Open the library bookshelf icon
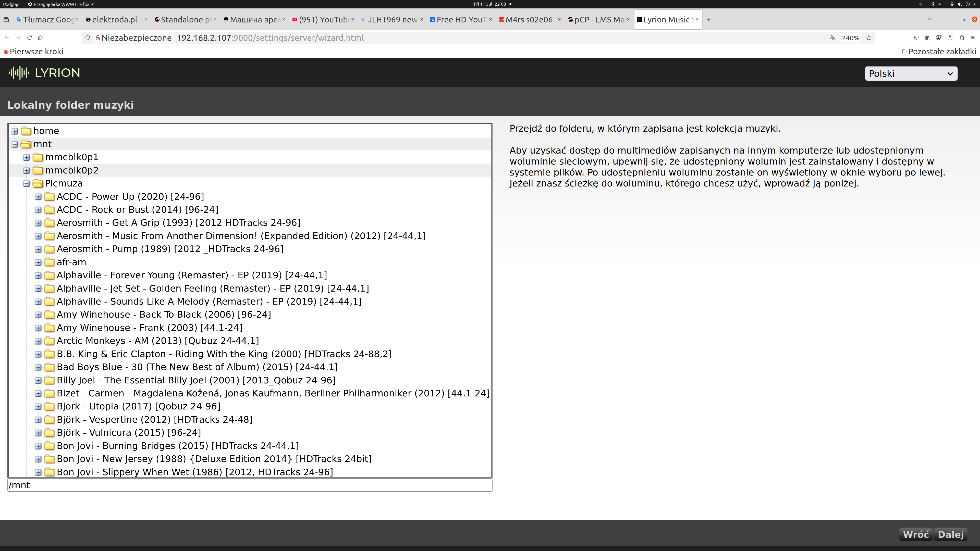Image resolution: width=980 pixels, height=551 pixels. [x=927, y=38]
